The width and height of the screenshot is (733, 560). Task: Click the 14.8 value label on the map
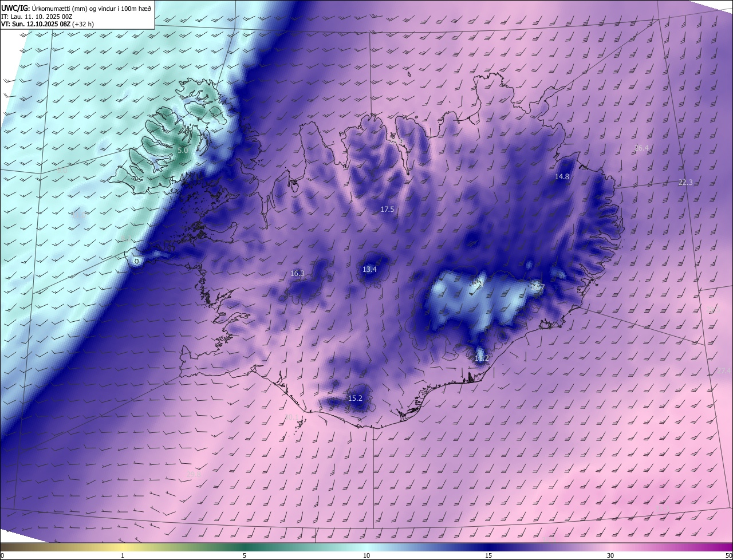click(x=562, y=177)
